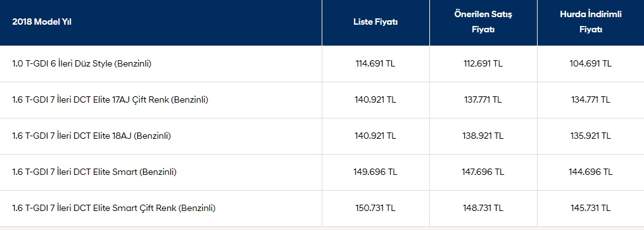Click the Hurda İndirimli Fiyatı column header
This screenshot has width=644, height=230.
591,22
